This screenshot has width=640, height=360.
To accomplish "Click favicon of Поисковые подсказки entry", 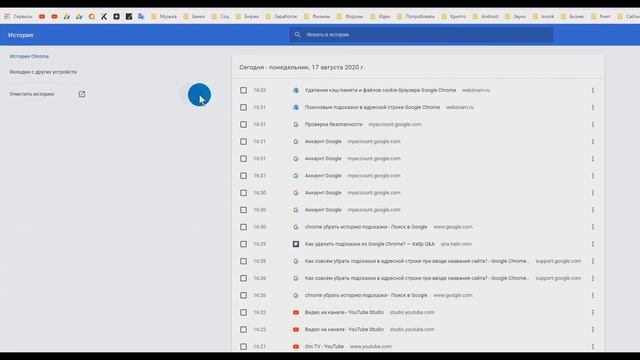I will (296, 107).
